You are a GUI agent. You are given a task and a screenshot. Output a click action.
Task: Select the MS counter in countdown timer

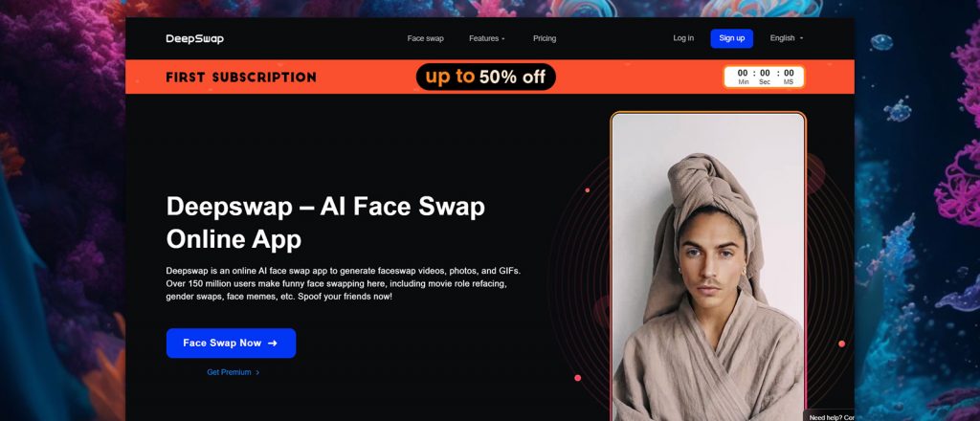tap(789, 77)
